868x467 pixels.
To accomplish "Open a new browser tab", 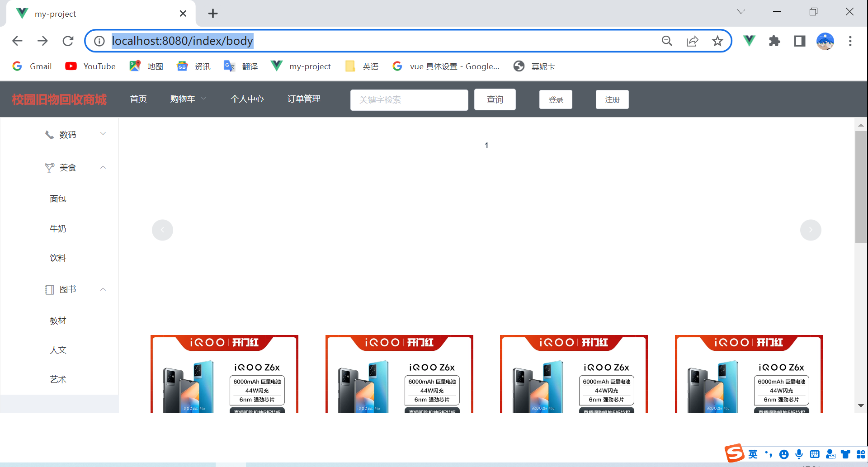I will tap(213, 14).
